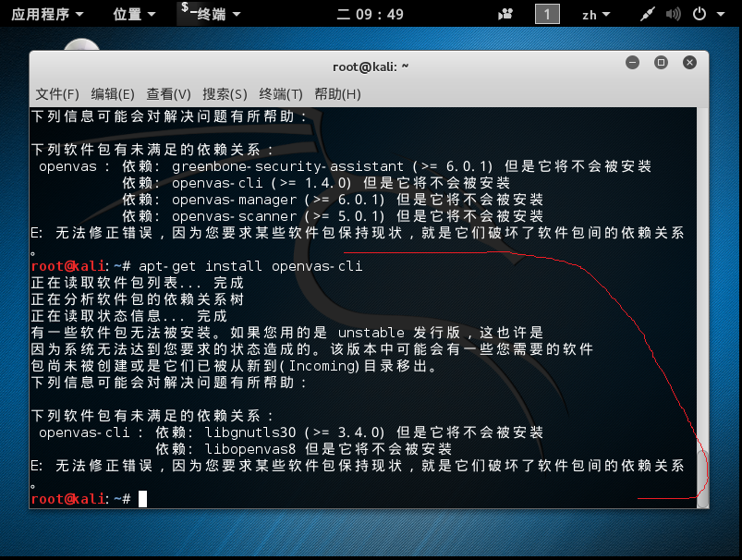Image resolution: width=742 pixels, height=560 pixels.
Task: Open the 位置 places menu
Action: (x=134, y=14)
